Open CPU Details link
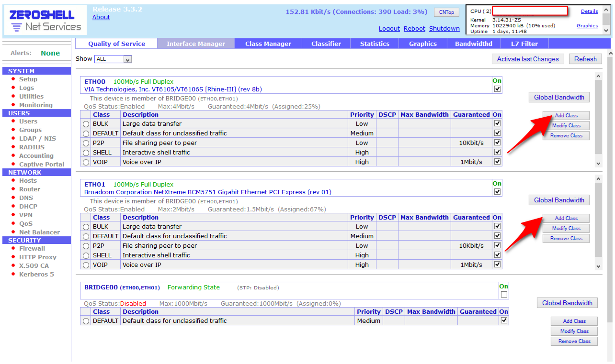This screenshot has height=364, width=615. click(x=589, y=11)
